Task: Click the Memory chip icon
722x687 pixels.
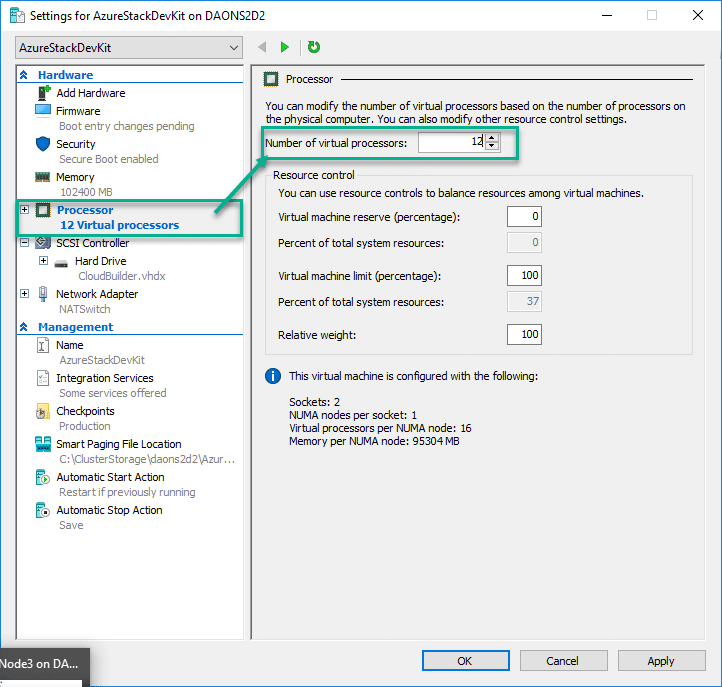Action: pyautogui.click(x=42, y=177)
